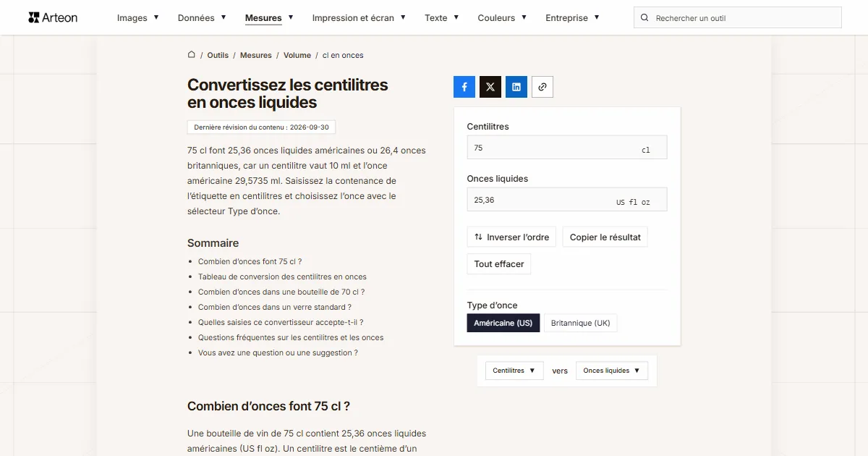Open the Mesures breadcrumb link
This screenshot has width=868, height=456.
[x=256, y=55]
